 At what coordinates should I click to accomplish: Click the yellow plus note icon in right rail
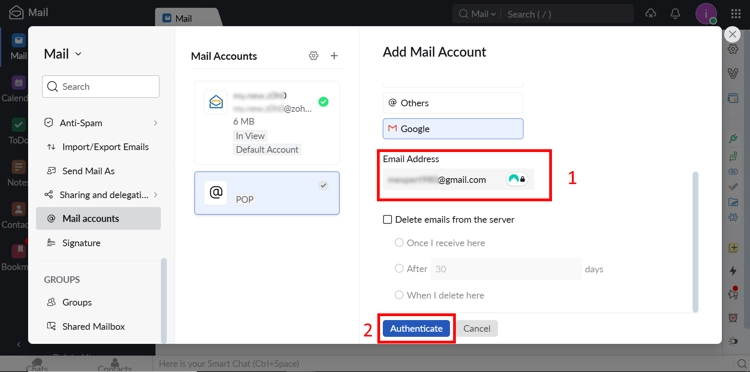[x=733, y=248]
